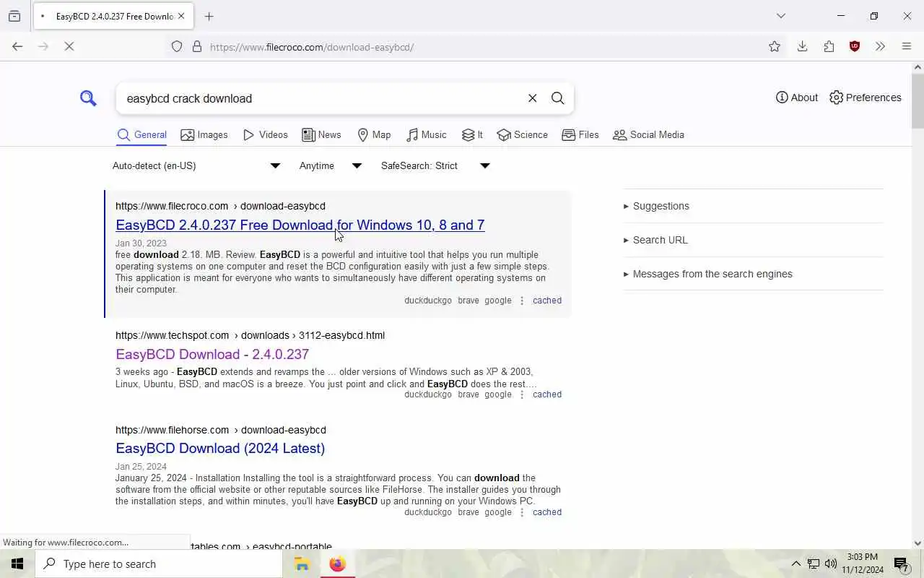Open the notification center
The height and width of the screenshot is (578, 924).
[x=902, y=564]
